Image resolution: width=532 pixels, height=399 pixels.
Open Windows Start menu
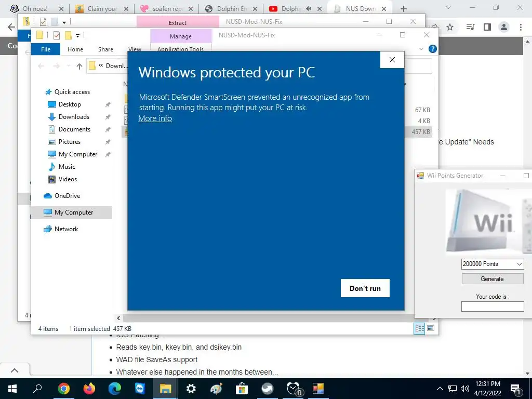click(12, 389)
